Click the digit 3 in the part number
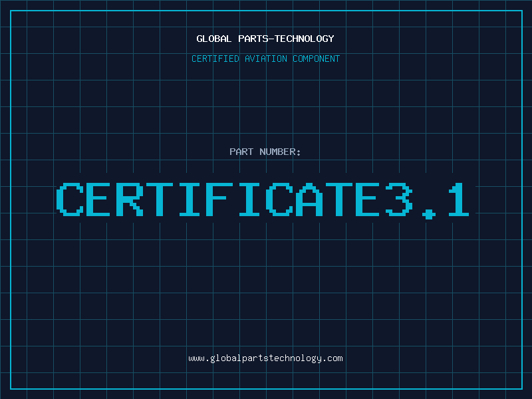 398,199
